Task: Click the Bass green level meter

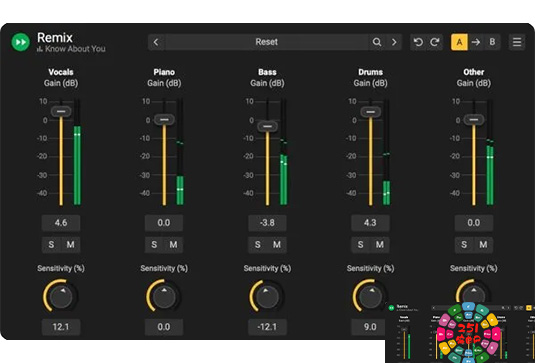Action: (284, 152)
